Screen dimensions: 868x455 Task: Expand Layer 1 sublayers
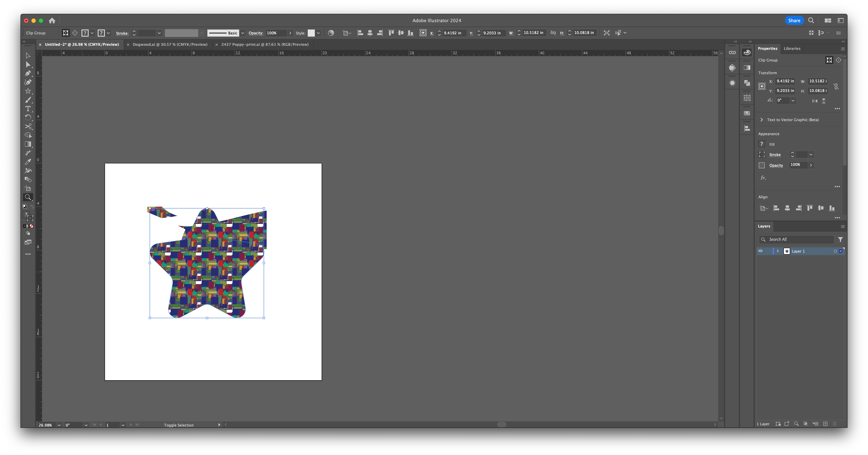(778, 251)
